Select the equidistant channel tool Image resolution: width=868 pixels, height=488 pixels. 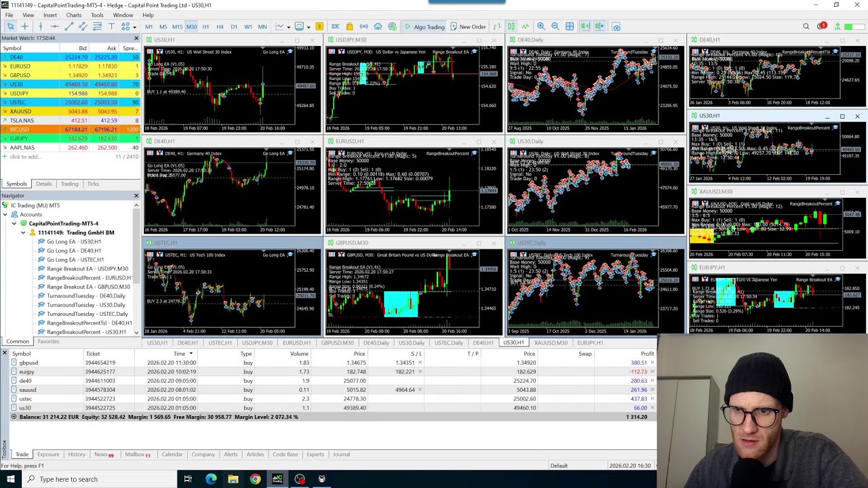83,26
